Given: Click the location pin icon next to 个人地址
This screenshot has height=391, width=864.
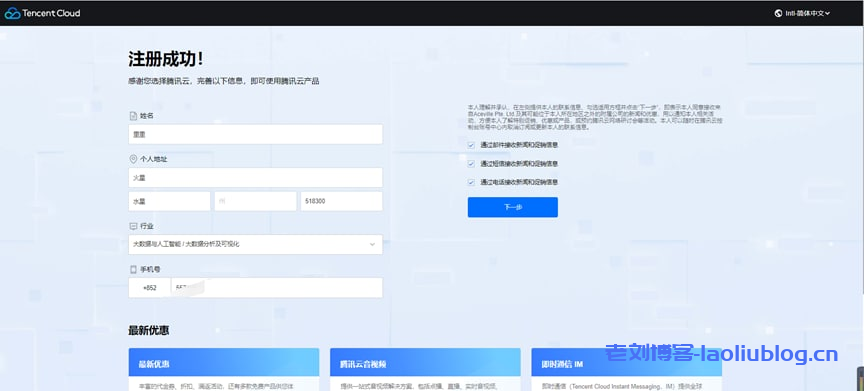Looking at the screenshot, I should tap(133, 159).
